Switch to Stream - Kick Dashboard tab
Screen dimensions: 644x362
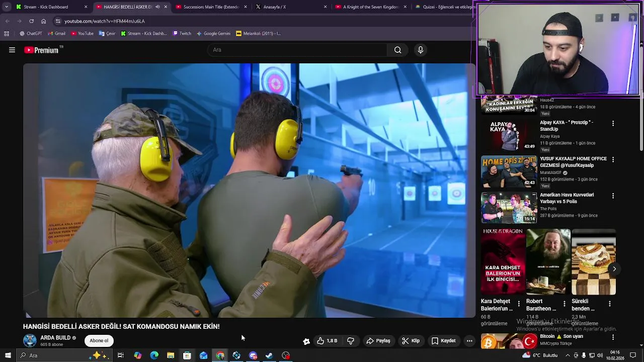tap(52, 7)
